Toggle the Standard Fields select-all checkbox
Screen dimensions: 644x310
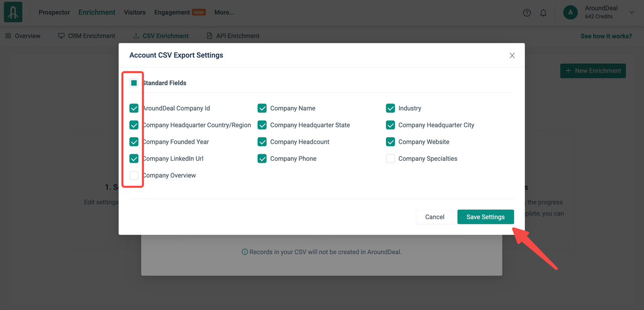(134, 83)
